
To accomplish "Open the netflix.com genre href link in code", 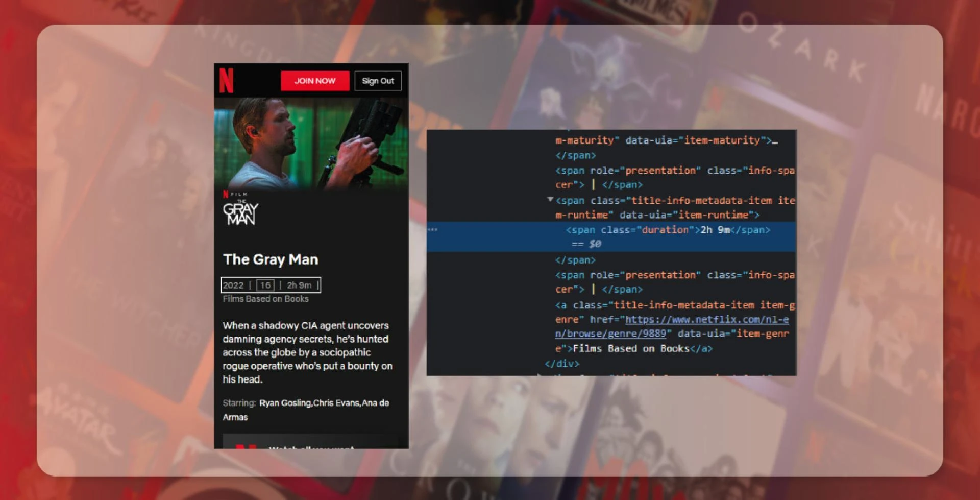I will 706,320.
